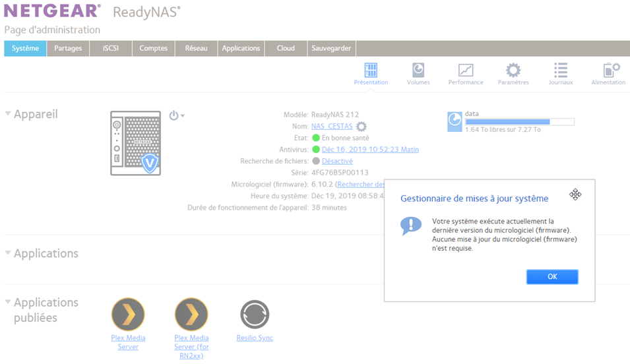Click the Plex Media Server icon
The width and height of the screenshot is (630, 364).
[128, 315]
